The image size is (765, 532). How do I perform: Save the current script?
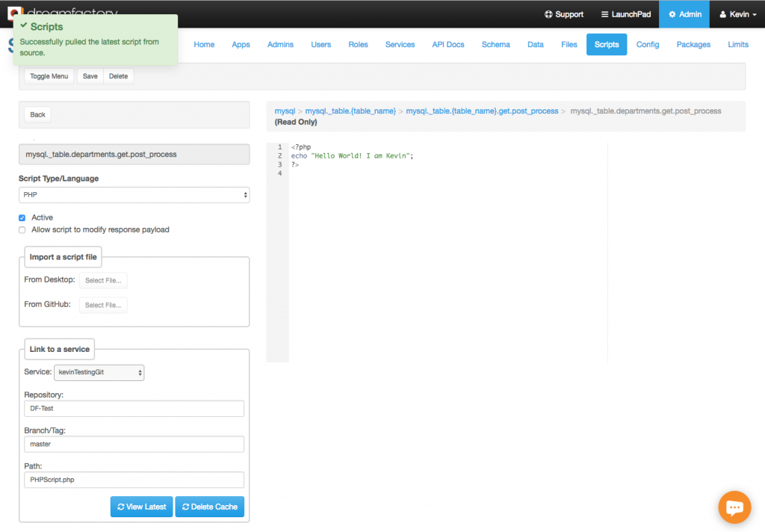(90, 75)
